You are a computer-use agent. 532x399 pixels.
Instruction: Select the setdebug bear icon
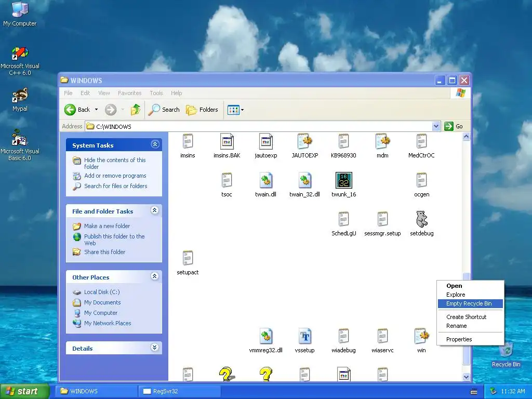coord(422,219)
